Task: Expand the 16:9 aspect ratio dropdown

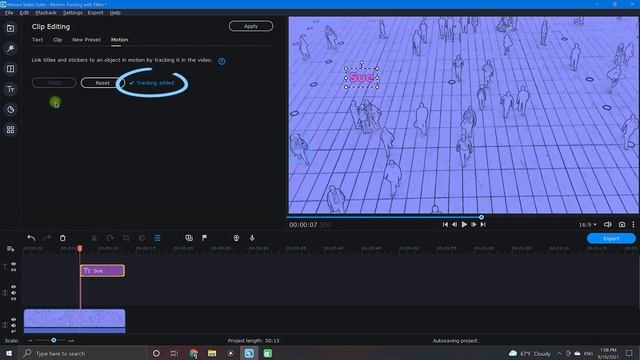Action: click(588, 224)
